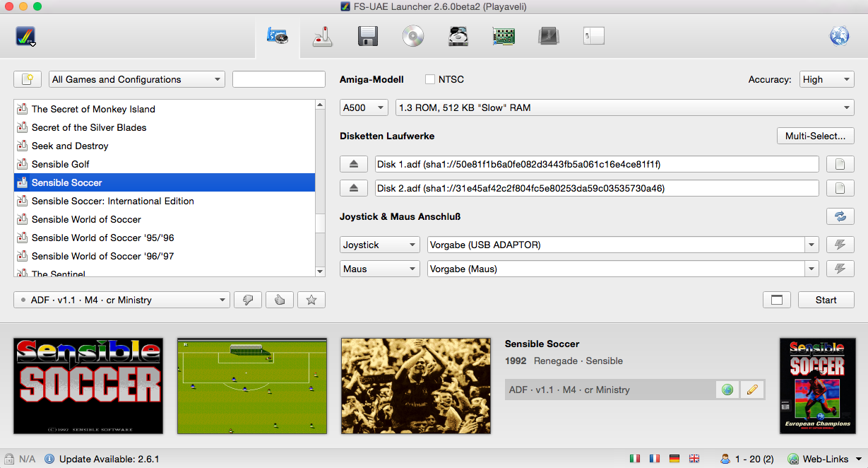Expand the Accuracy dropdown set to High

point(826,79)
